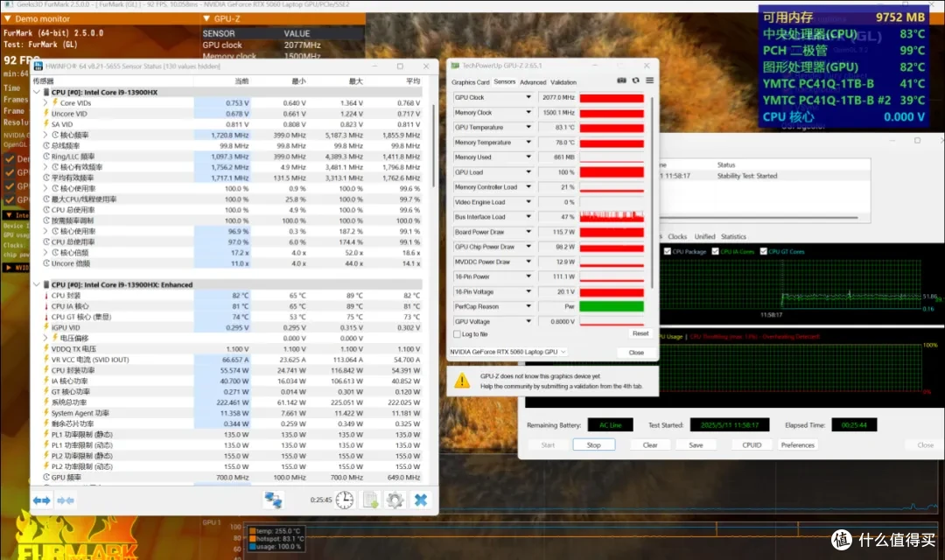Image resolution: width=945 pixels, height=560 pixels.
Task: Open Memory Clock sensor dropdown arrow
Action: 528,112
